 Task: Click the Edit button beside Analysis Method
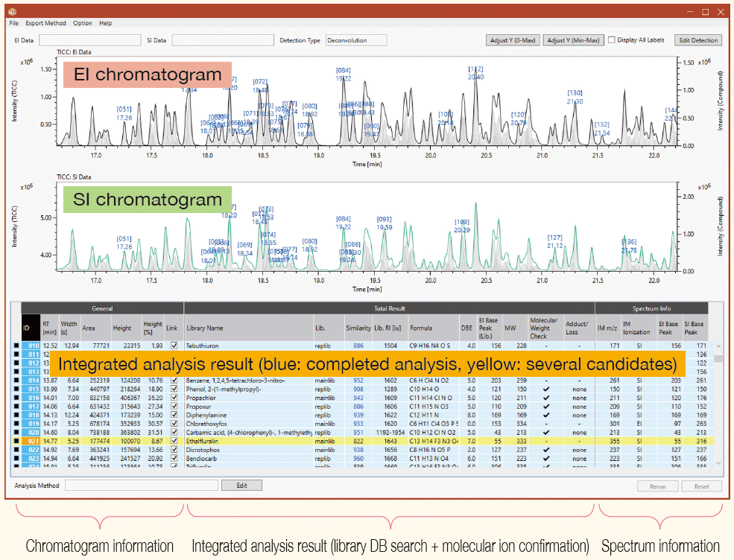(x=242, y=485)
